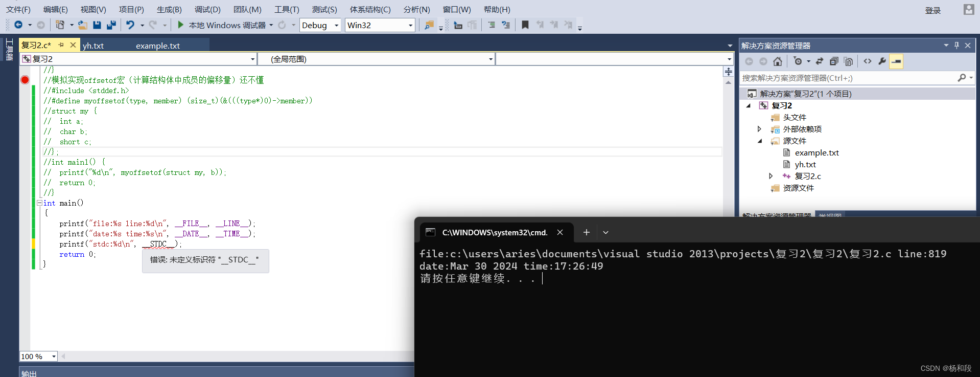Image resolution: width=980 pixels, height=377 pixels.
Task: Click the Uncomment Selection icon
Action: click(x=506, y=25)
